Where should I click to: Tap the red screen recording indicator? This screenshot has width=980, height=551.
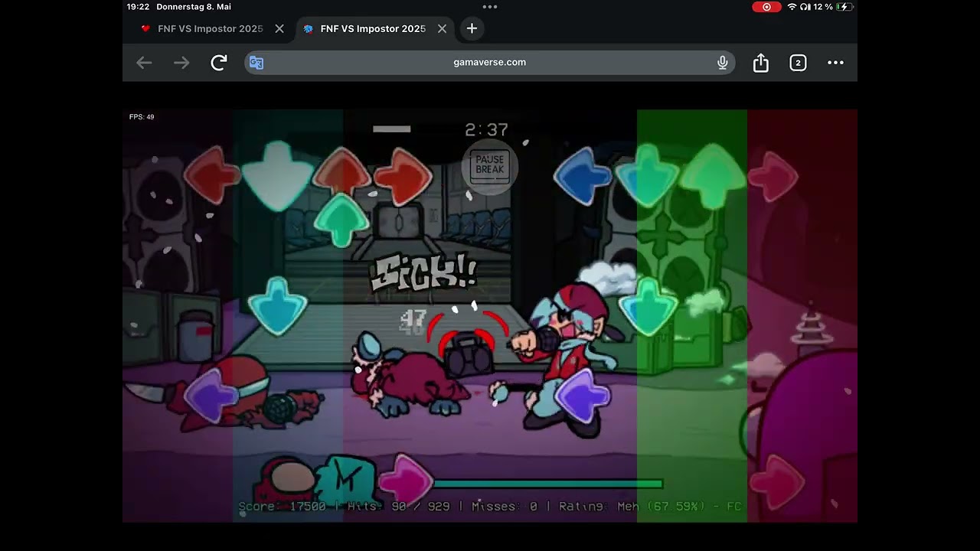(x=766, y=7)
